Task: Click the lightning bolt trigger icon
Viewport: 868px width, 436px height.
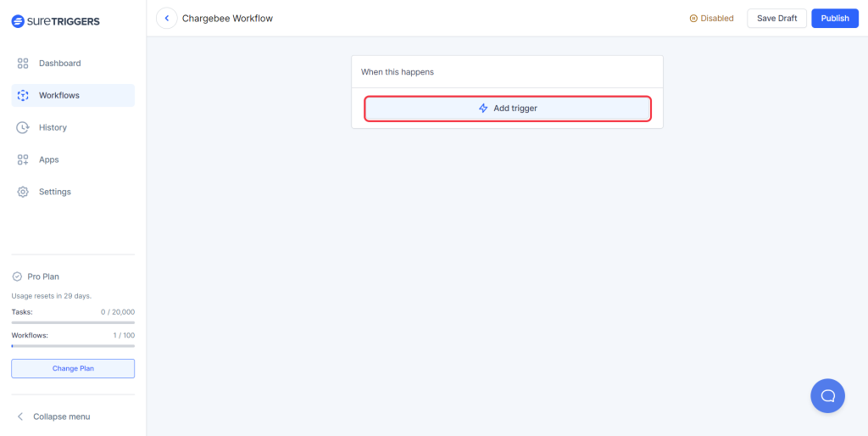Action: pyautogui.click(x=483, y=109)
